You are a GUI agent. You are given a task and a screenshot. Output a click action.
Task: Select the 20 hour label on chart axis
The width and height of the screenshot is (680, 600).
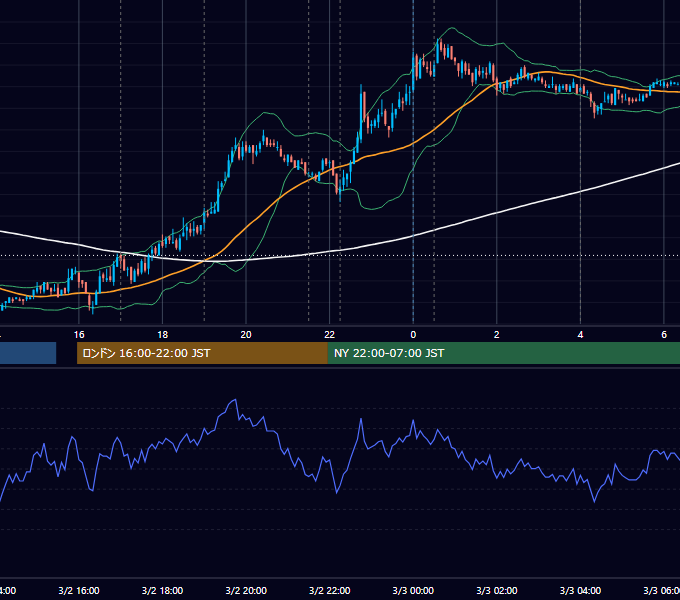click(x=246, y=335)
